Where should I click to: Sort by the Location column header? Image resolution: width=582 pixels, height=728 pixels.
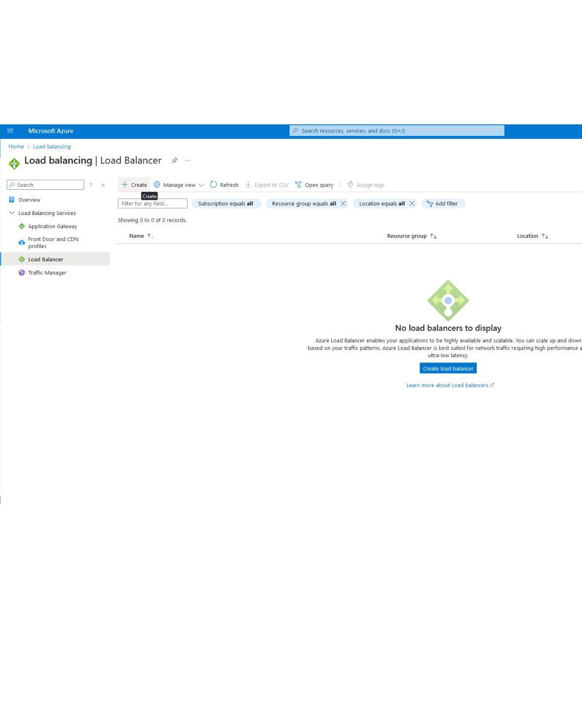point(533,236)
